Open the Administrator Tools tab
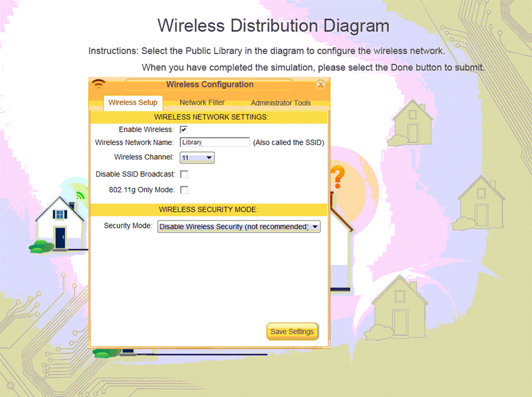Viewport: 532px width, 397px height. coord(281,103)
